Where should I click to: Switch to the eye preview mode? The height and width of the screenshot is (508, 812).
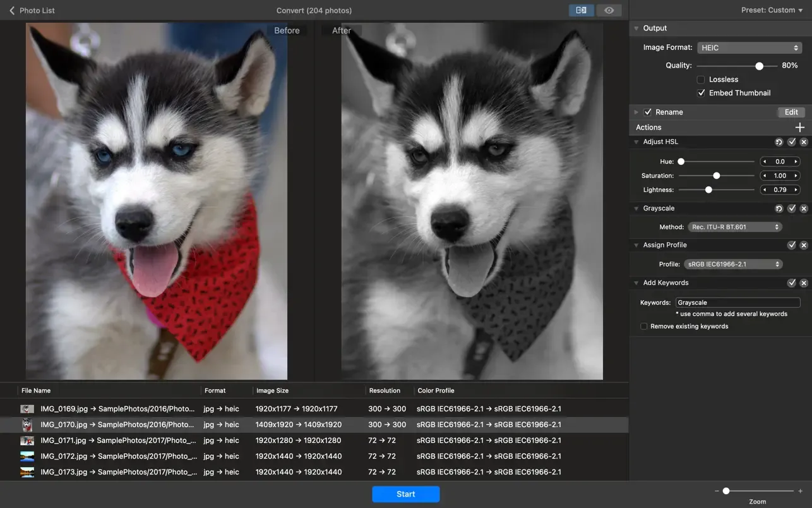[609, 10]
